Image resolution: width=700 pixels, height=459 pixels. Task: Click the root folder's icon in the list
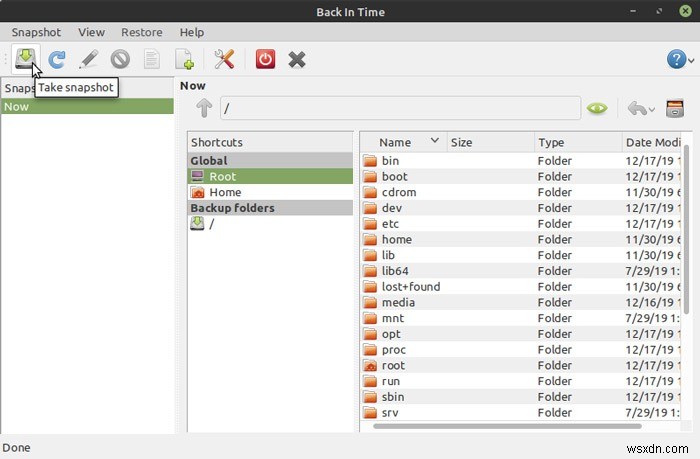370,365
